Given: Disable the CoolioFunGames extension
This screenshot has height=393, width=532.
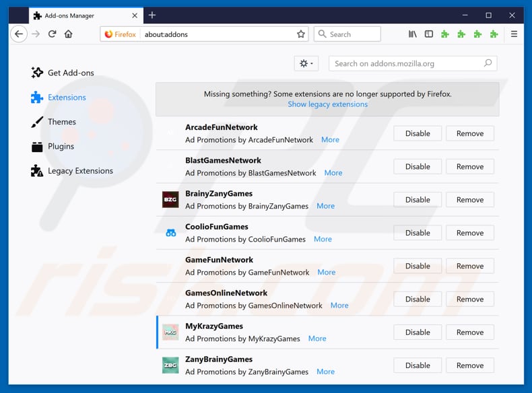Looking at the screenshot, I should 418,233.
